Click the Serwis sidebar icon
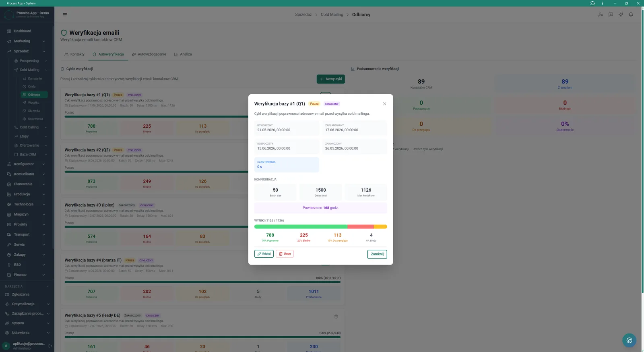The image size is (644, 352). [x=9, y=244]
